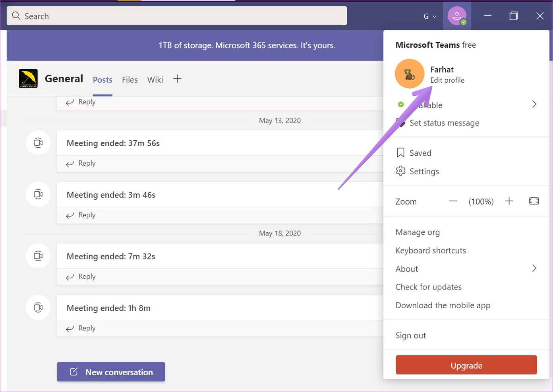Image resolution: width=553 pixels, height=392 pixels.
Task: Toggle full screen mode icon
Action: (x=534, y=201)
